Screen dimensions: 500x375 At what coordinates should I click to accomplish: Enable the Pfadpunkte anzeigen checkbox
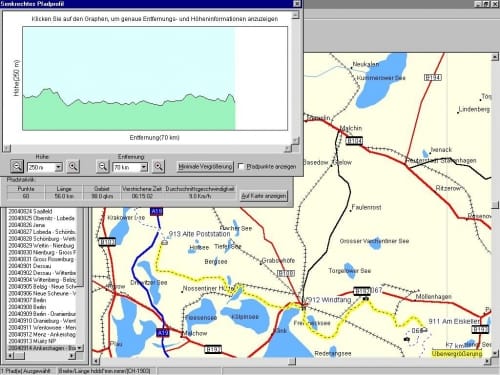point(241,166)
